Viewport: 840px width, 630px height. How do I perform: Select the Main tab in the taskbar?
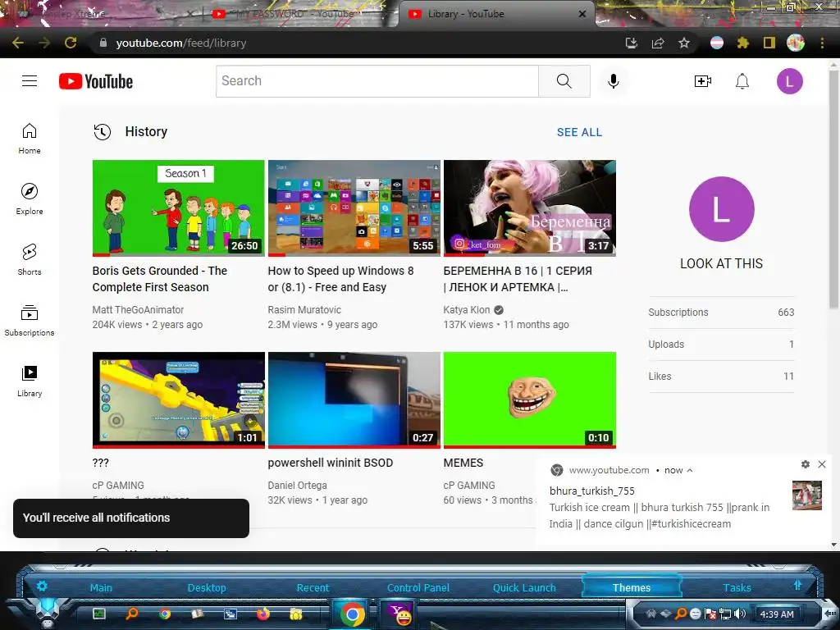[101, 587]
